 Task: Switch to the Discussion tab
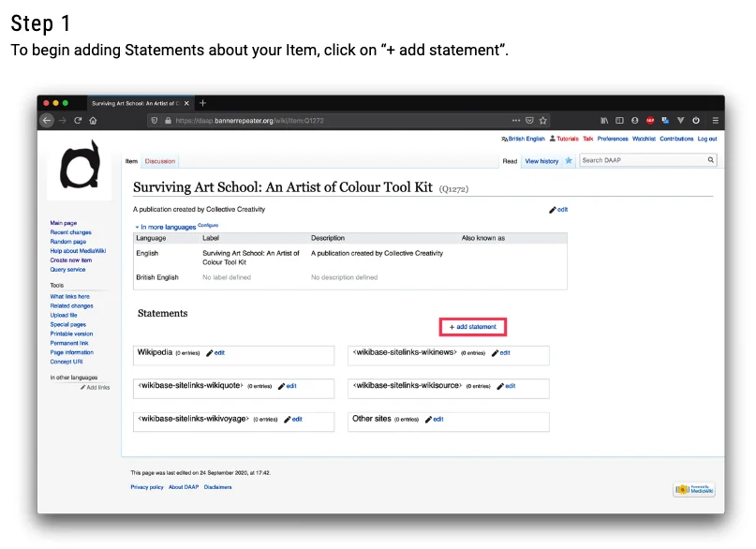[x=160, y=161]
